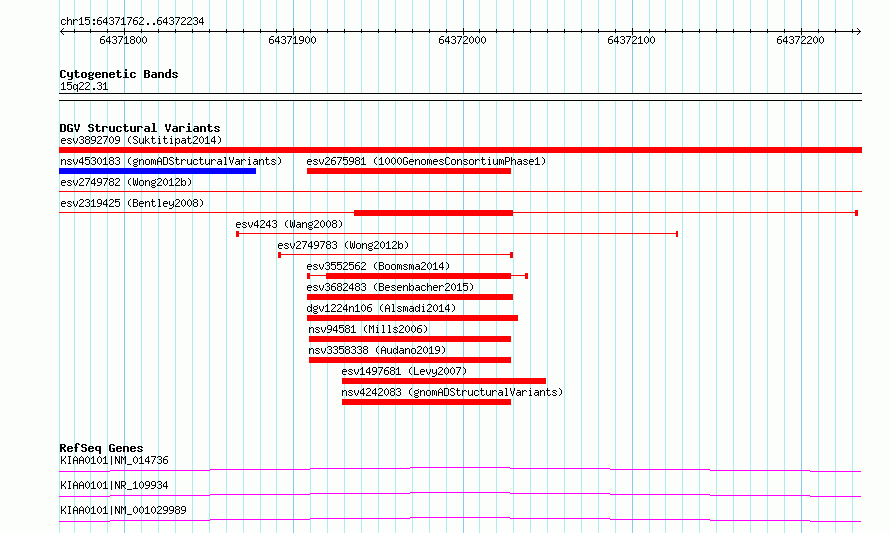Select the thick red bar under nsv3358338

tap(410, 360)
